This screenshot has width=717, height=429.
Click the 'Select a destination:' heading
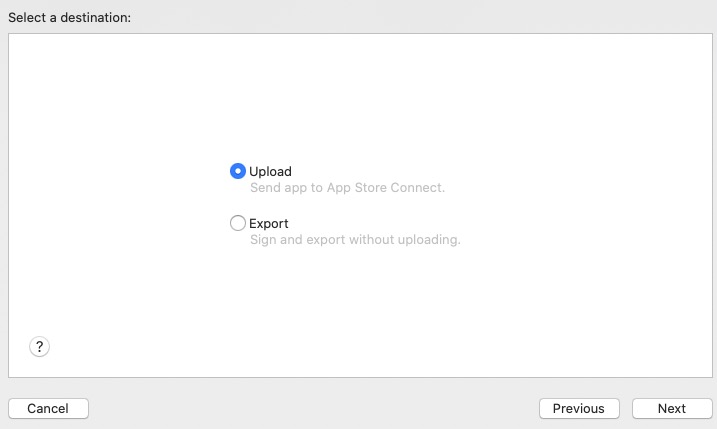pyautogui.click(x=70, y=17)
